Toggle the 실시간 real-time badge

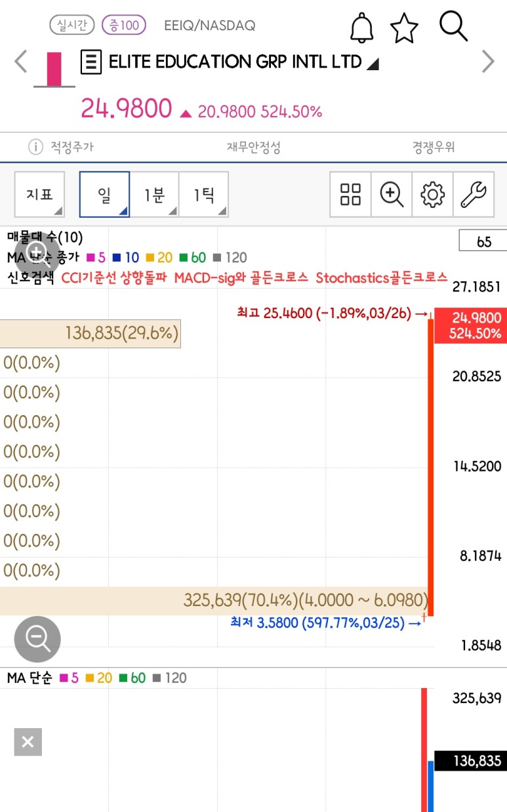pyautogui.click(x=72, y=26)
